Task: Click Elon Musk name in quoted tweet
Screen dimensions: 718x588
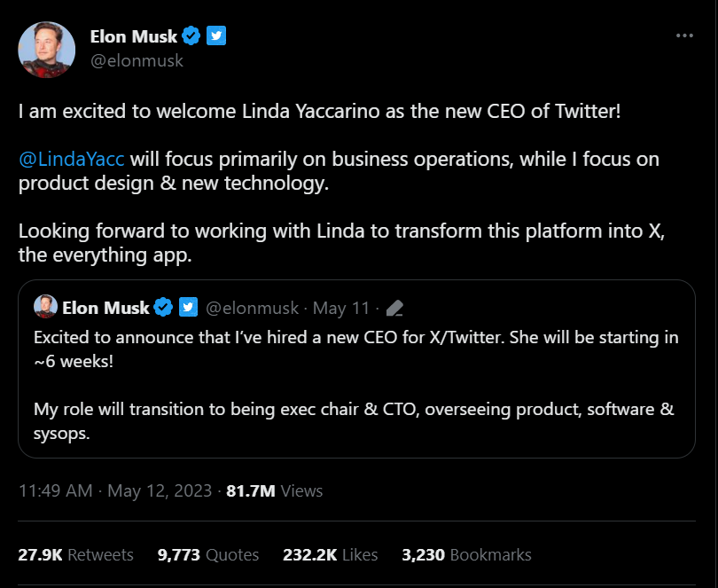Action: [x=105, y=308]
